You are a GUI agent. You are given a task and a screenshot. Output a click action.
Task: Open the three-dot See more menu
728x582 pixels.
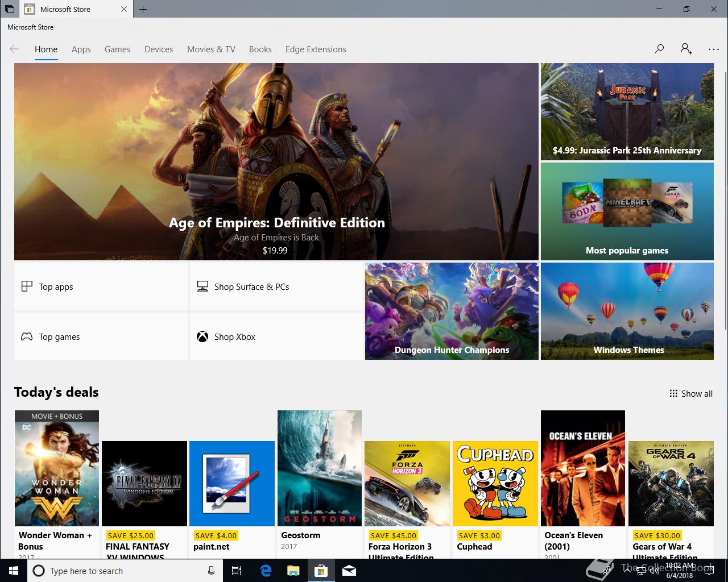pyautogui.click(x=714, y=49)
